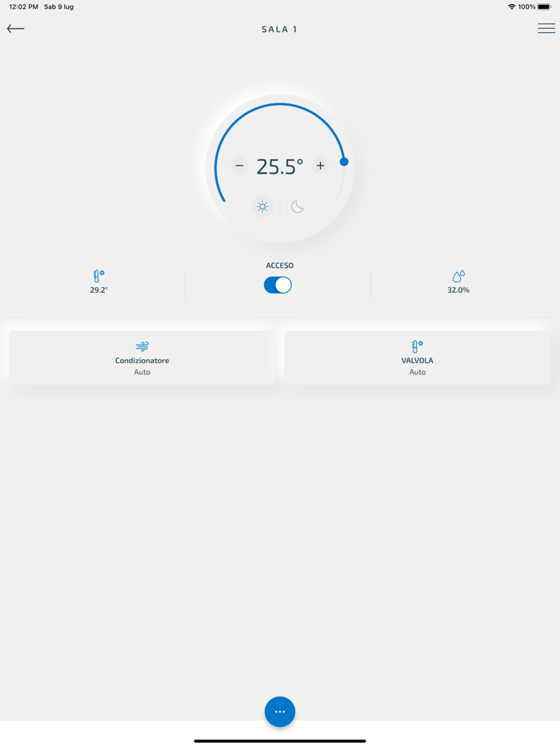The height and width of the screenshot is (747, 560).
Task: Select the sun day mode icon
Action: pyautogui.click(x=262, y=207)
